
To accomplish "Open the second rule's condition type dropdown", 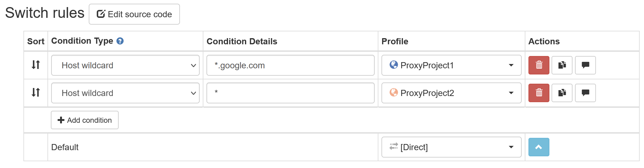I will tap(125, 93).
